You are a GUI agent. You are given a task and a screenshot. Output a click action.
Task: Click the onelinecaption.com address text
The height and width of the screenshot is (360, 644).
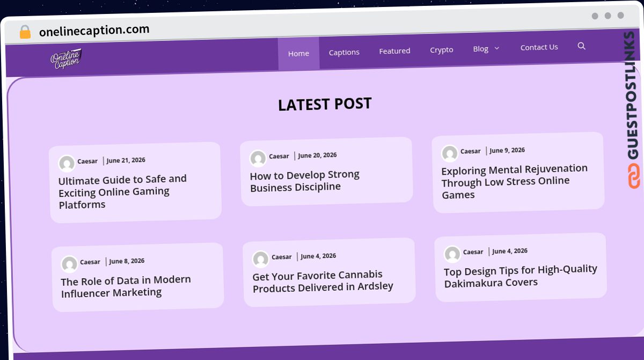coord(94,31)
